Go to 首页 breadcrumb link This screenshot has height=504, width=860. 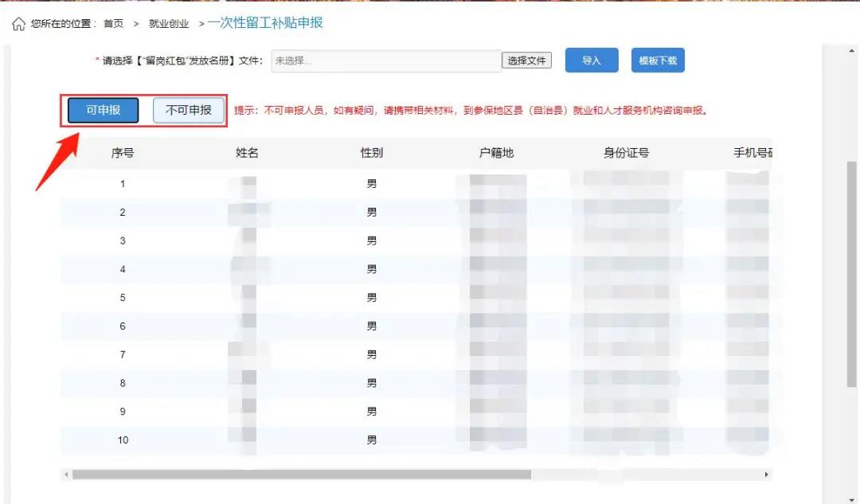tap(113, 24)
